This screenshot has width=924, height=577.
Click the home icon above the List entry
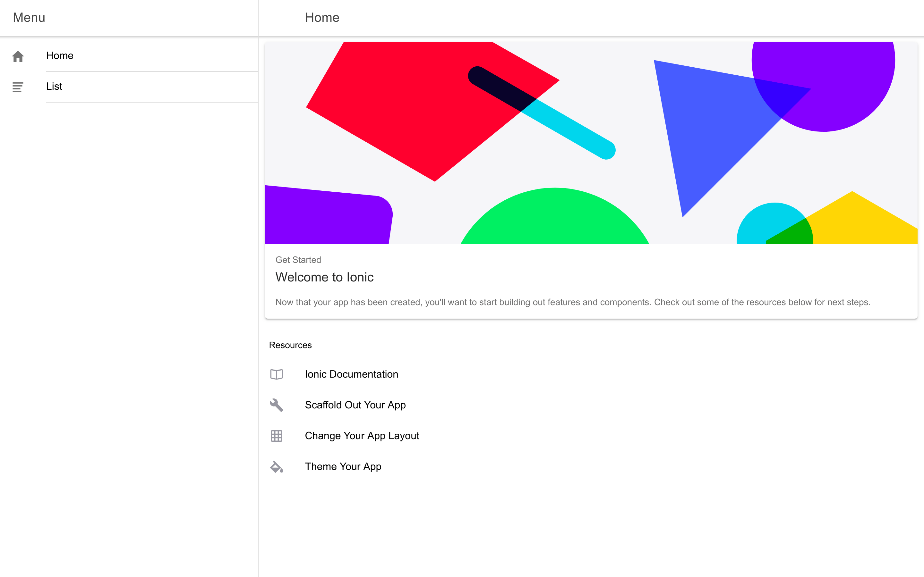point(18,56)
